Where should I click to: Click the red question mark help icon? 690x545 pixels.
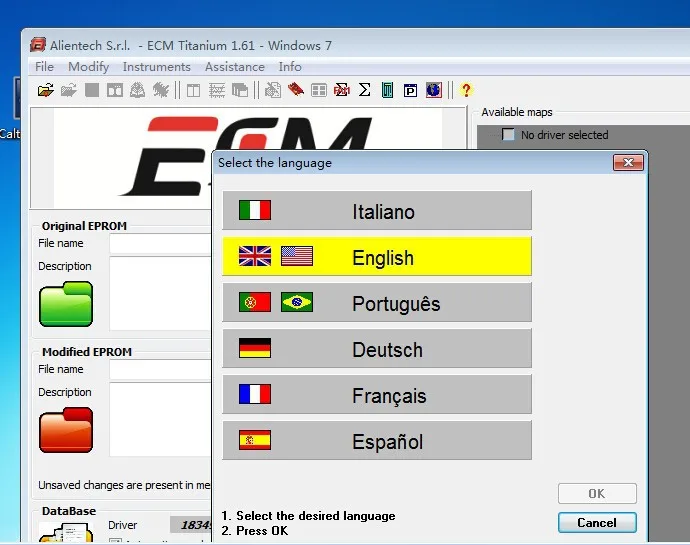[466, 90]
